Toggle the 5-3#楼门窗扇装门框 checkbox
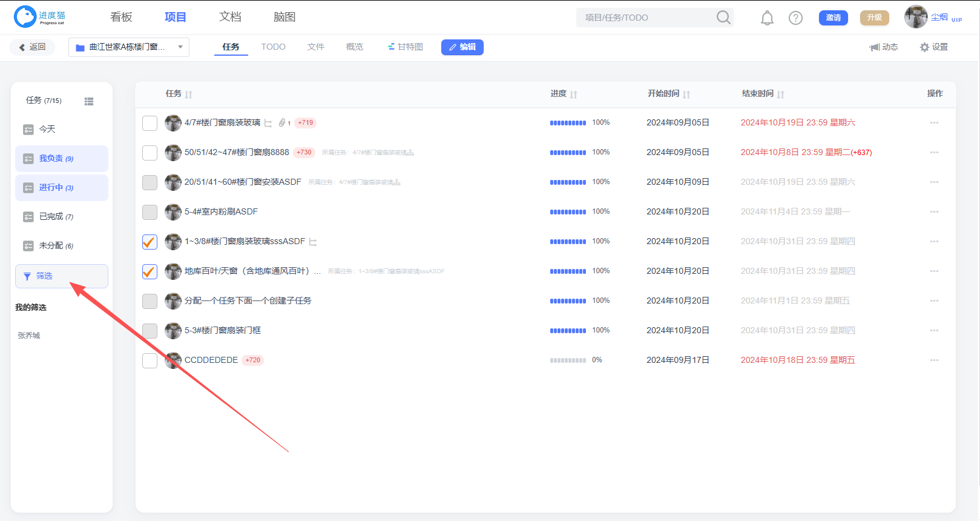The height and width of the screenshot is (521, 980). (150, 331)
